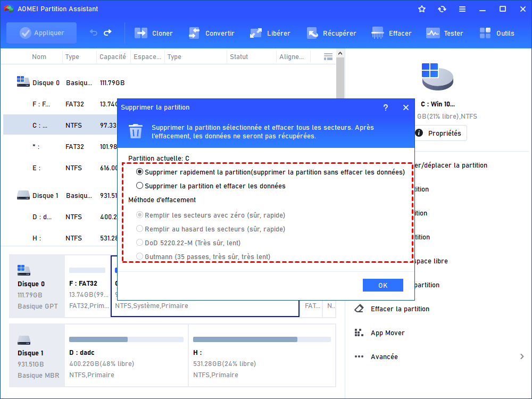This screenshot has height=399, width=532.
Task: Click F: FAT32 usage bar in disk map
Action: pyautogui.click(x=87, y=270)
